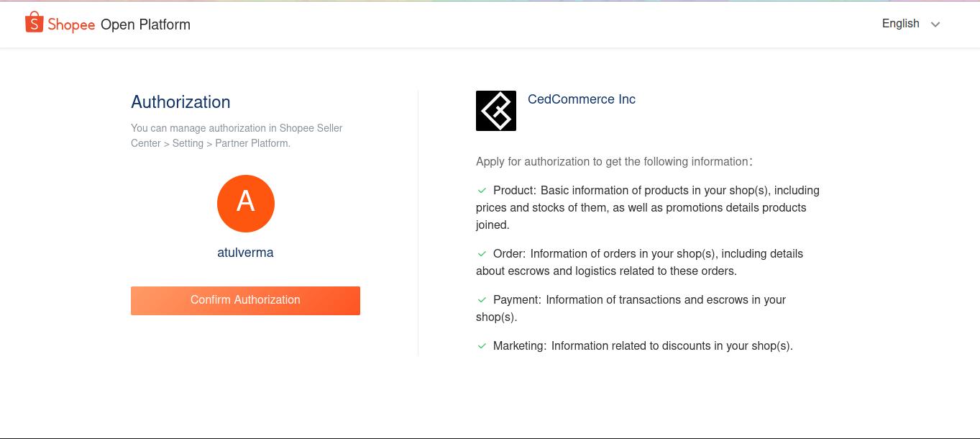This screenshot has width=980, height=439.
Task: Click the Open Platform header title
Action: pos(145,24)
